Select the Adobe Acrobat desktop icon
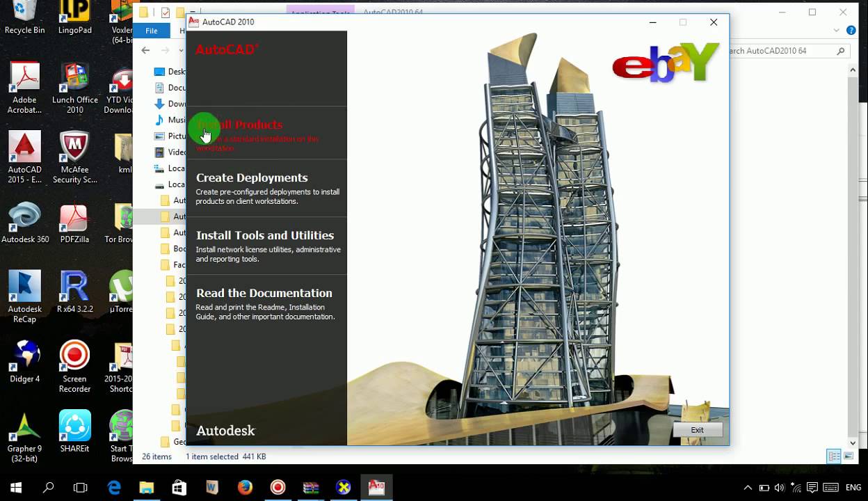This screenshot has height=501, width=868. click(x=24, y=88)
